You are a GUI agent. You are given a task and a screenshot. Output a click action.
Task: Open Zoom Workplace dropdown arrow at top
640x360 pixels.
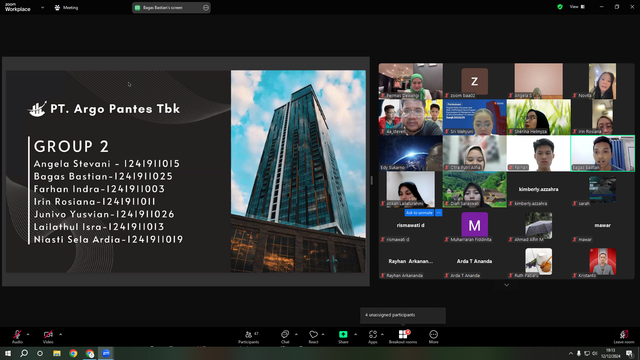click(x=42, y=7)
